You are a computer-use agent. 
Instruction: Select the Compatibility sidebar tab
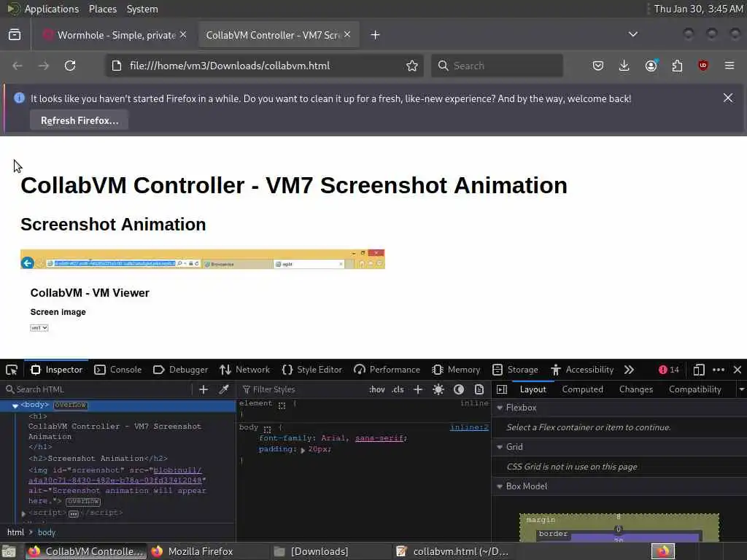point(695,389)
